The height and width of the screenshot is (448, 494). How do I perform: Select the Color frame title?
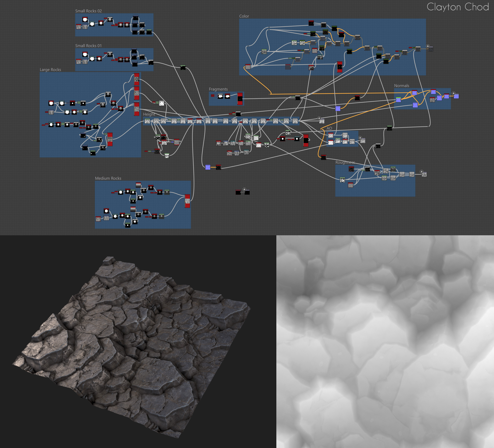pyautogui.click(x=244, y=16)
